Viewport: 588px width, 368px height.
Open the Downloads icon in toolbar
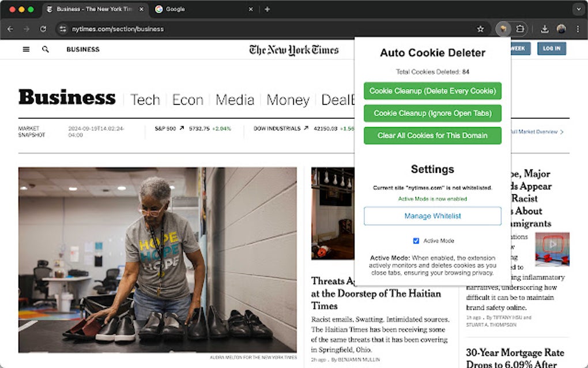tap(545, 29)
